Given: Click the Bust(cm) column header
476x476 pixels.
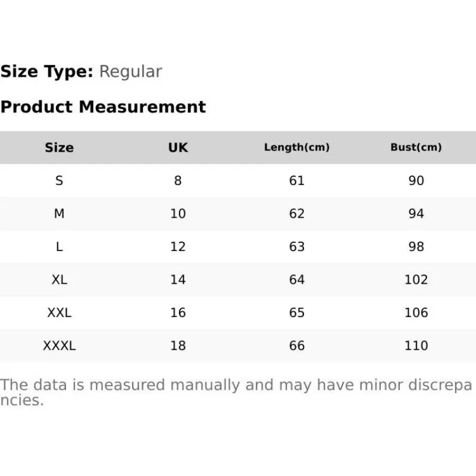Looking at the screenshot, I should [416, 147].
